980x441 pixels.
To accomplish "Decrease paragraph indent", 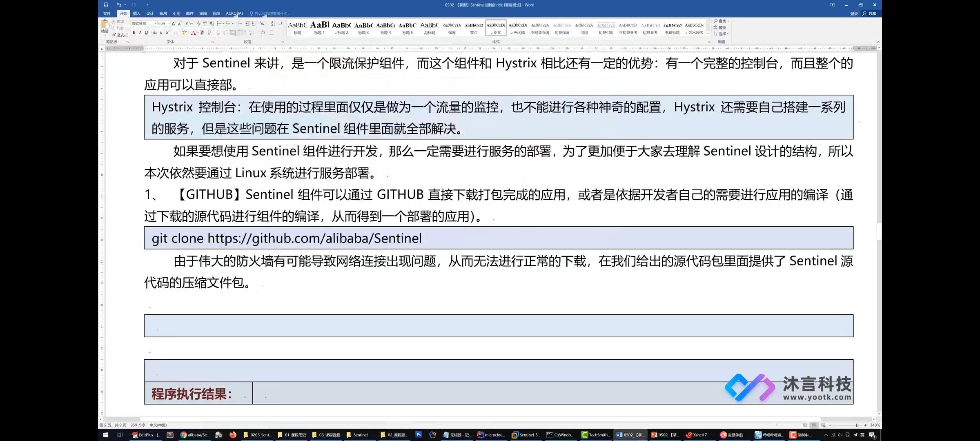I will pos(247,24).
